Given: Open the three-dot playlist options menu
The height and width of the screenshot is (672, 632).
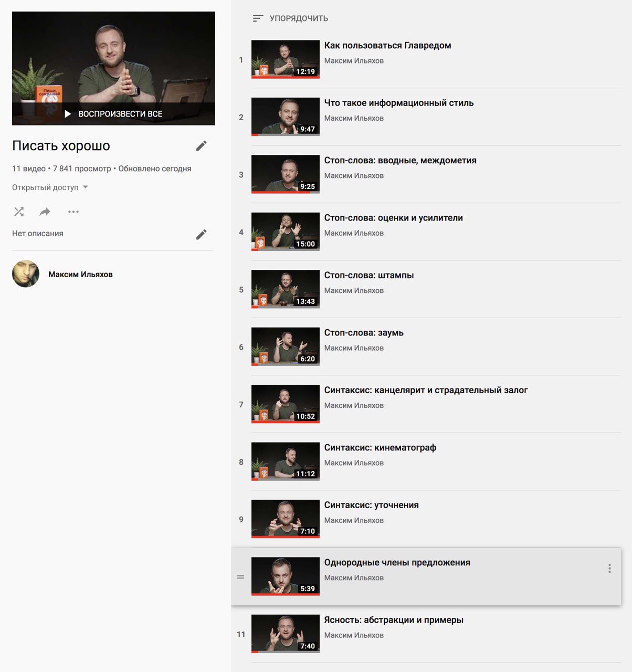Looking at the screenshot, I should click(73, 212).
